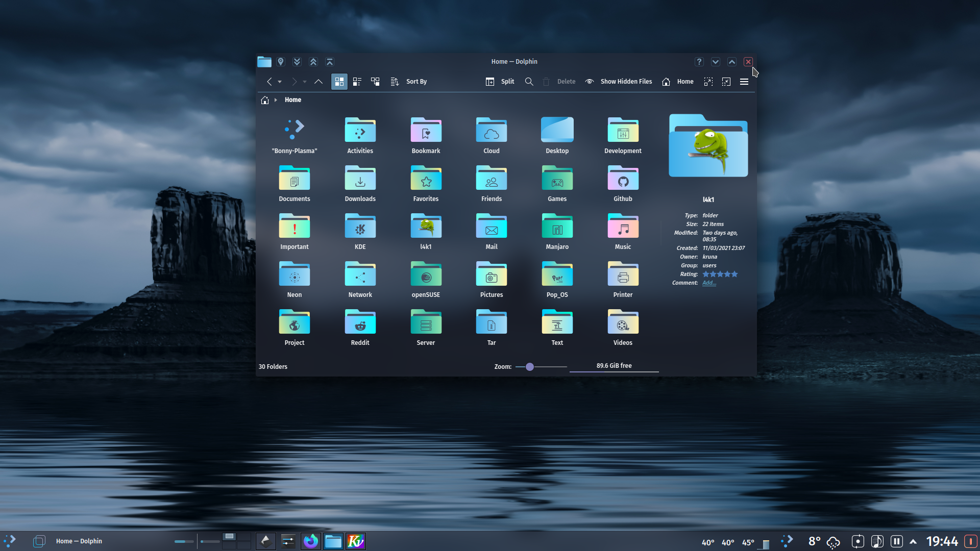Click the 19:44 clock

(942, 541)
